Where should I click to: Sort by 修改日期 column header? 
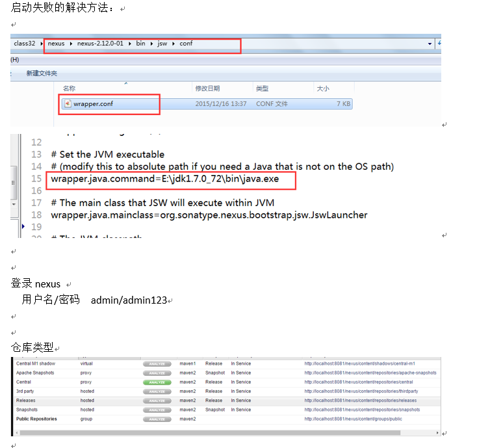[x=207, y=88]
